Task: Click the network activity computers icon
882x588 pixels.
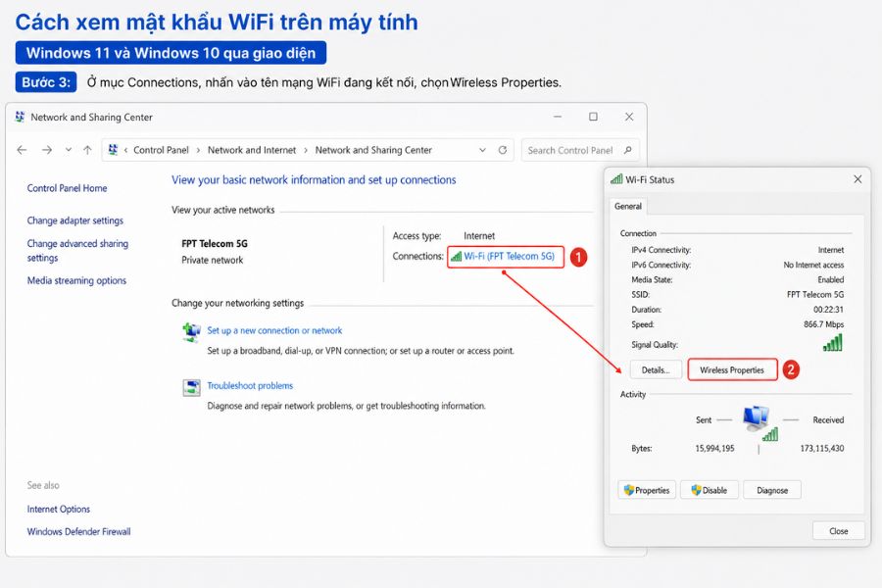Action: tap(759, 422)
